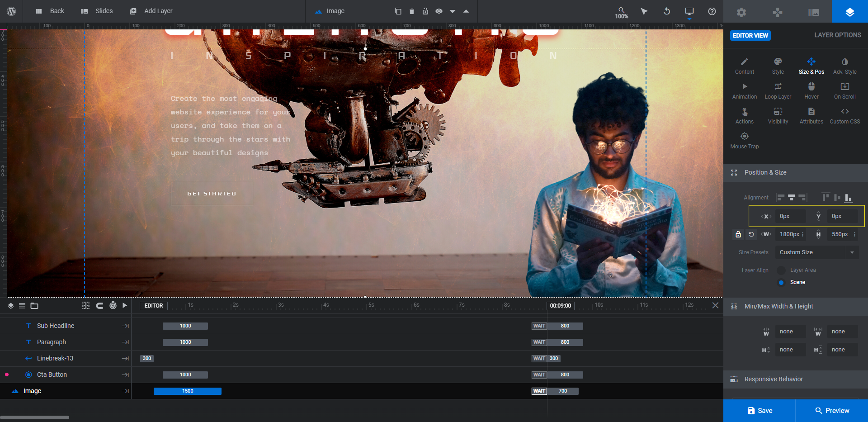Open the Loop Layer option
The width and height of the screenshot is (868, 422).
point(778,91)
